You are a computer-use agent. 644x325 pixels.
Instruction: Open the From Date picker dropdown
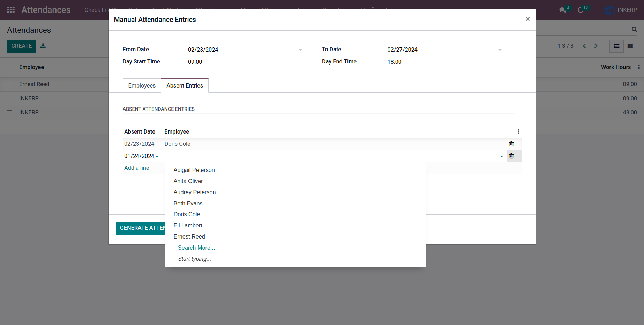(300, 50)
